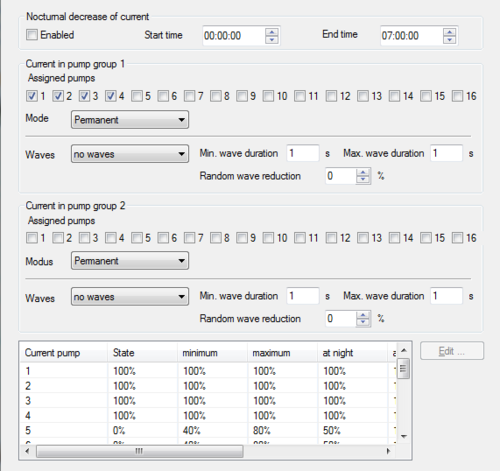Assign pump 5 to pump group 1
The width and height of the screenshot is (500, 471).
point(137,96)
